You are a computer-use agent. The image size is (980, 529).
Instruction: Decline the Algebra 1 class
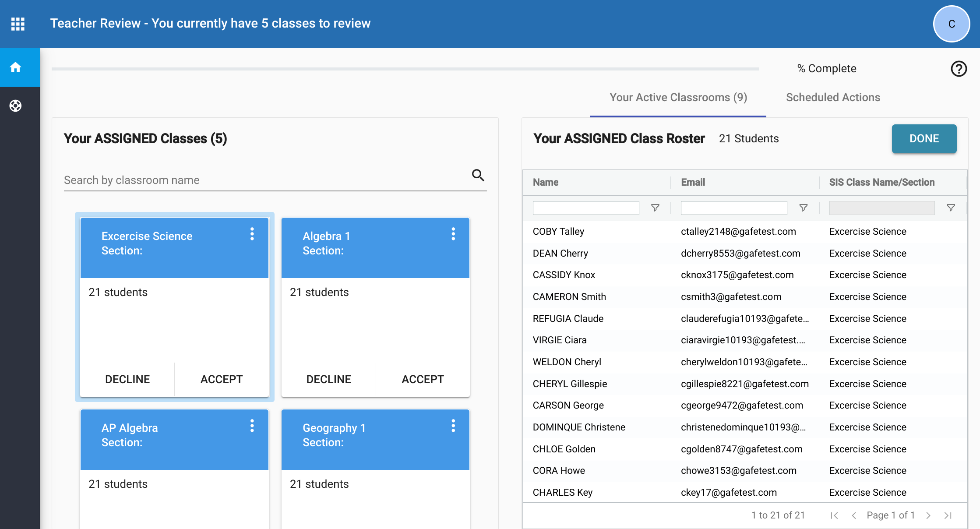328,379
